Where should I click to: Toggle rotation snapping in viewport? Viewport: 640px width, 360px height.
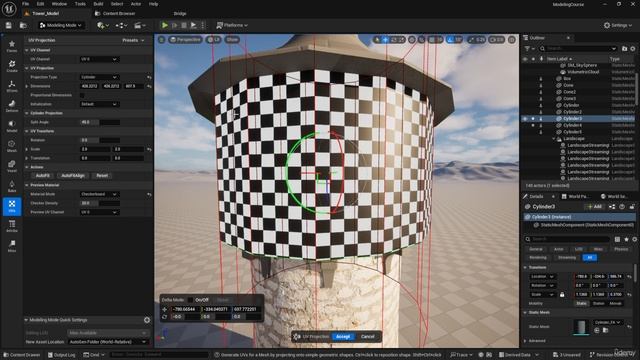point(450,40)
